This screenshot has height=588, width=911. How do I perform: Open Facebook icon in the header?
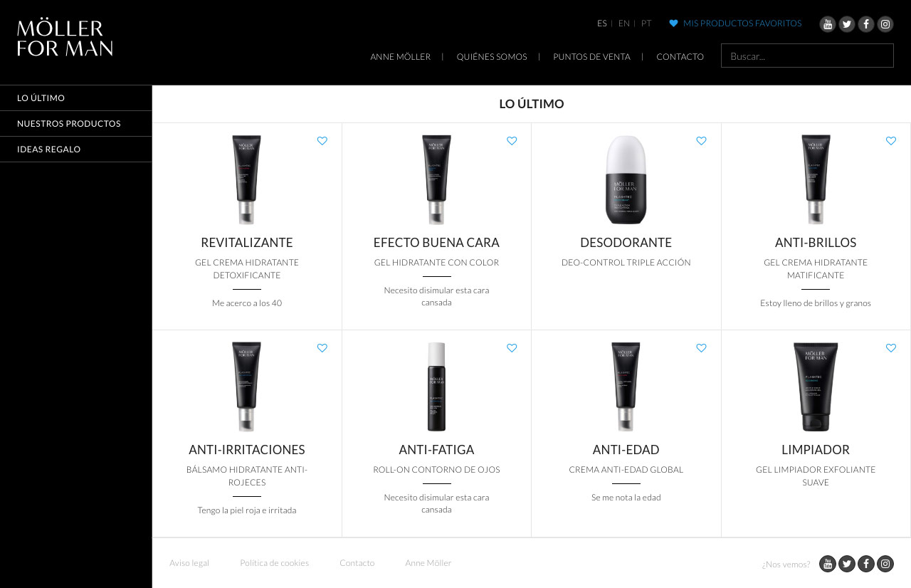pyautogui.click(x=866, y=24)
